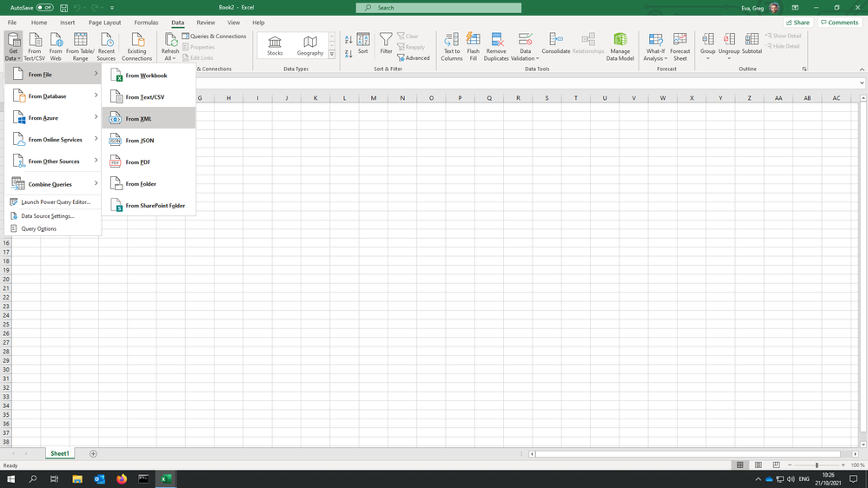
Task: Open Data Source Settings
Action: (53, 216)
